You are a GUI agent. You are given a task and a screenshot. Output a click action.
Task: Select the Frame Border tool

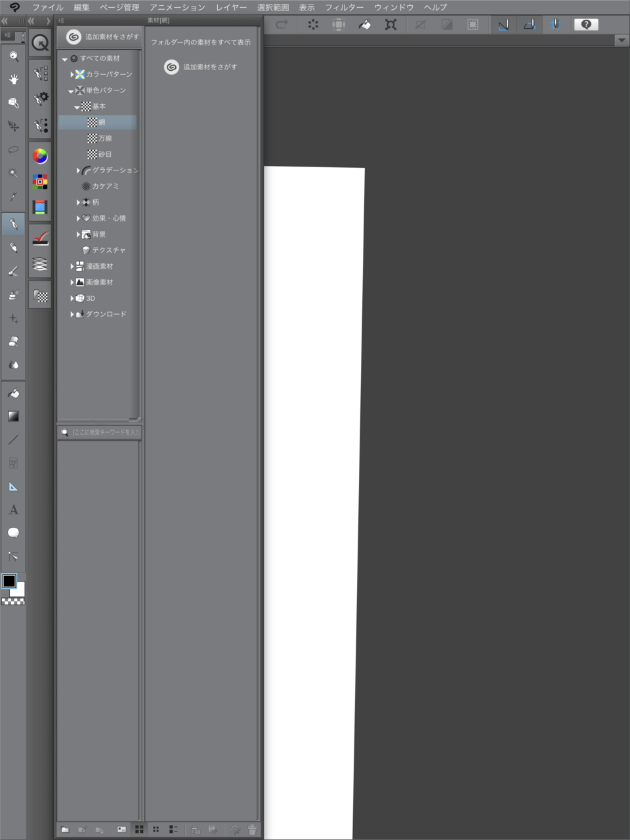point(13,463)
